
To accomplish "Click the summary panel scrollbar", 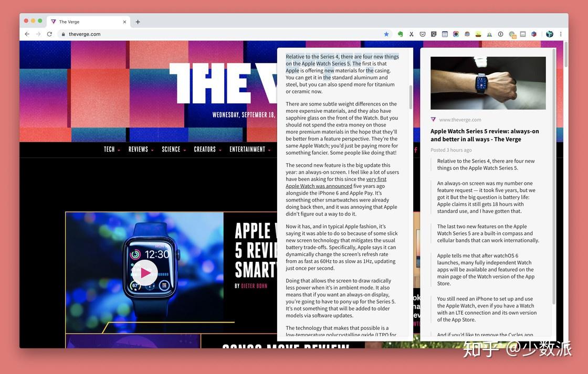I will point(553,176).
